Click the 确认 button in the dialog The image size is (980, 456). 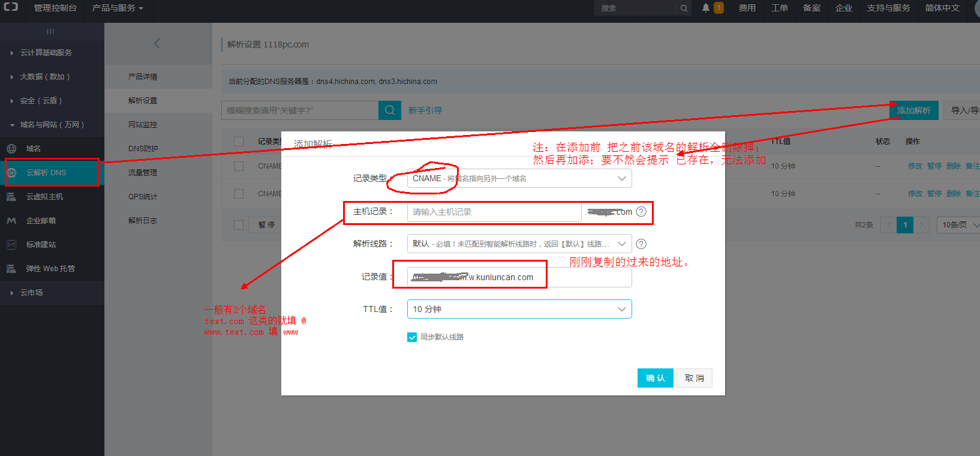tap(655, 378)
